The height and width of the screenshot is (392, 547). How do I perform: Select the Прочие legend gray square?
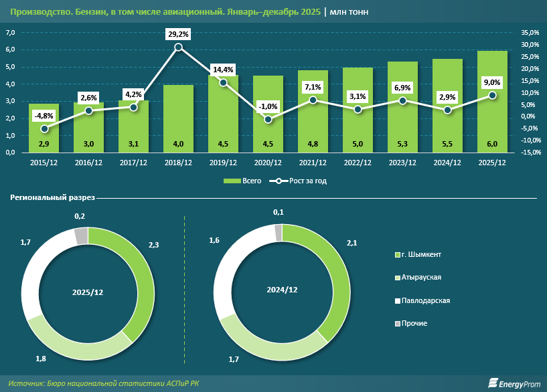pyautogui.click(x=397, y=323)
